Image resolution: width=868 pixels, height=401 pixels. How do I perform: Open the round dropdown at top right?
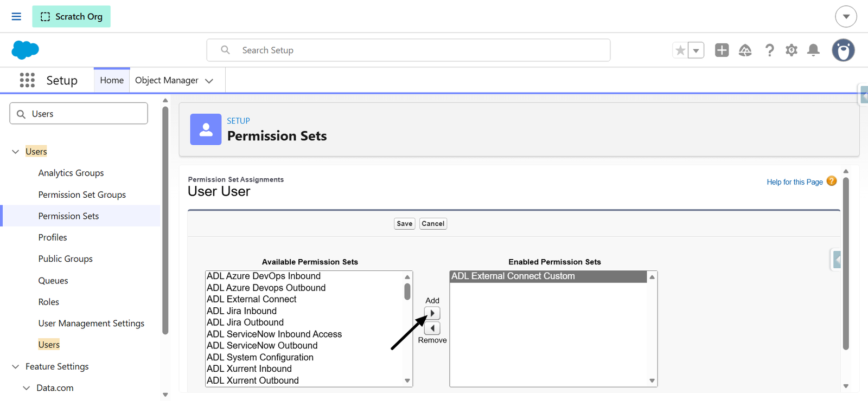[846, 16]
